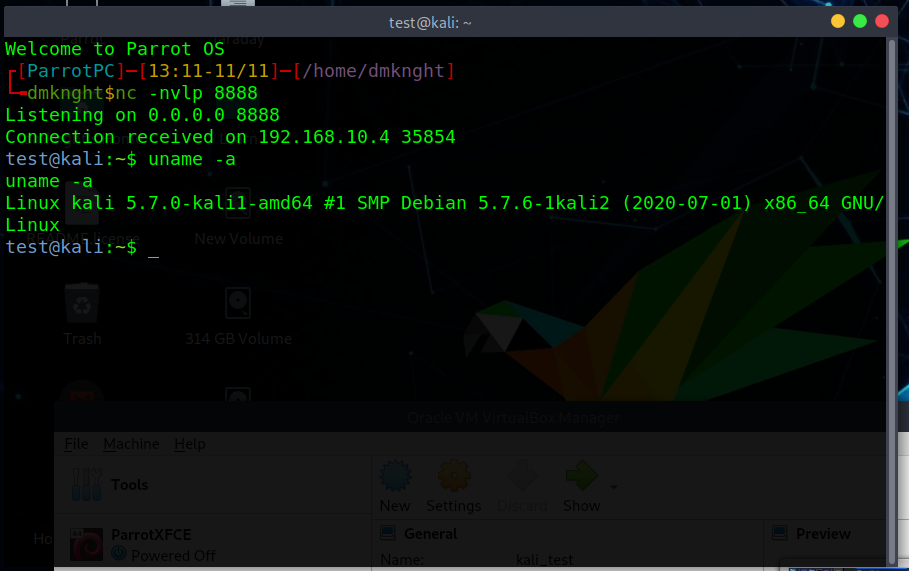
Task: Click the IP address 192.168.10.4
Action: 324,137
